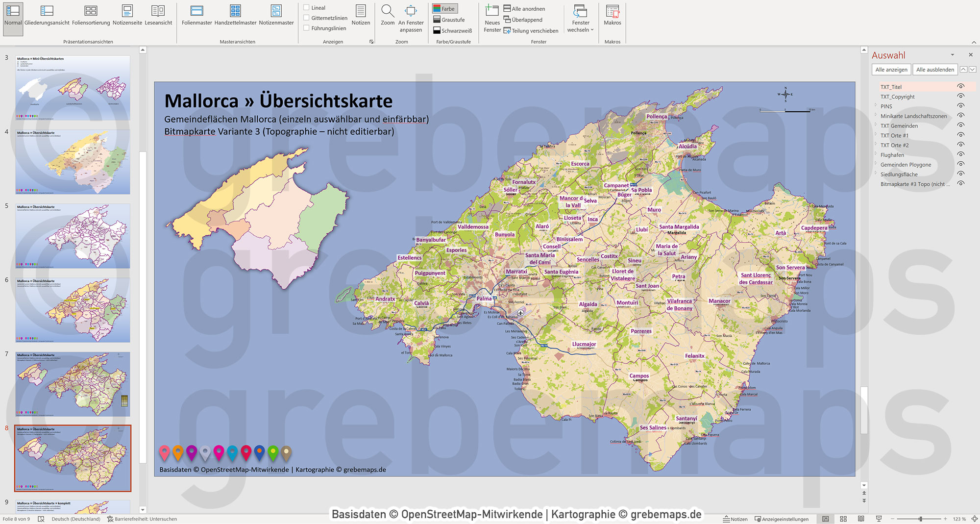The image size is (980, 524).
Task: Open the Notizenmaster view
Action: 275,15
